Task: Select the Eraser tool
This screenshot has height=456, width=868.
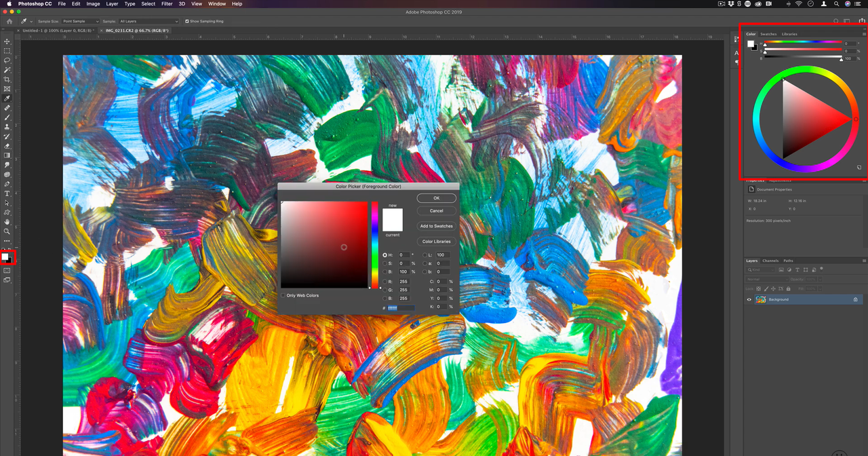Action: coord(7,146)
